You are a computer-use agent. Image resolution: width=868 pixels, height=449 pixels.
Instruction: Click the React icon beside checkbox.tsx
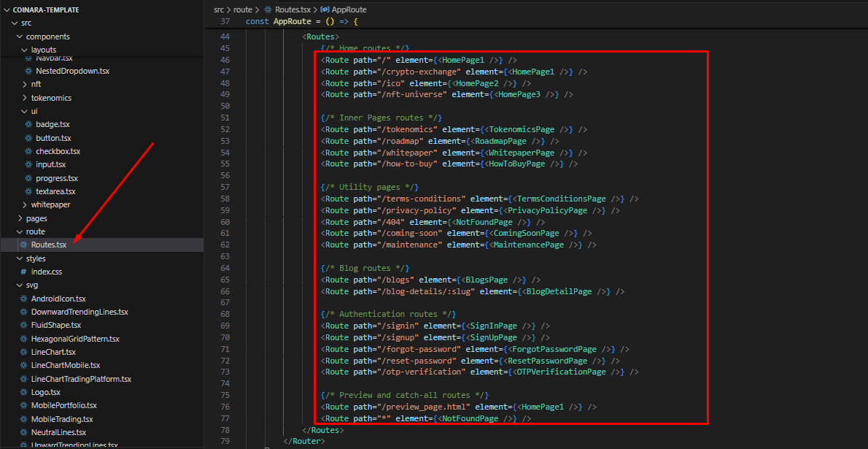(28, 151)
